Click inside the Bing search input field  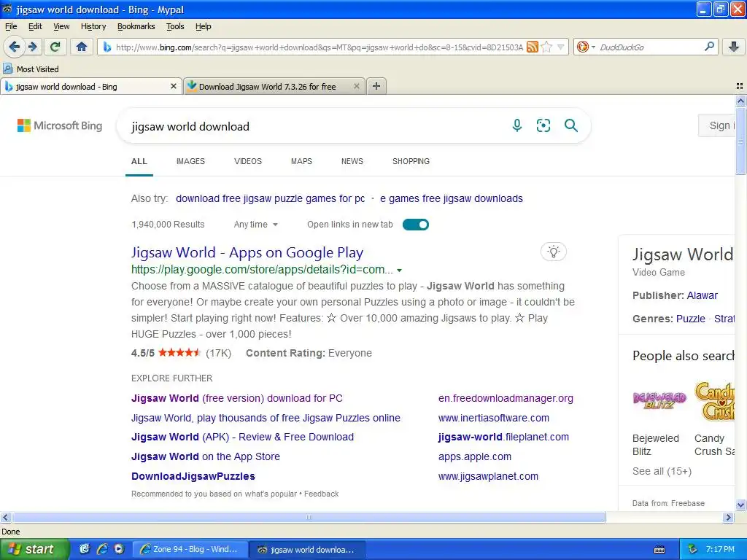pyautogui.click(x=314, y=126)
